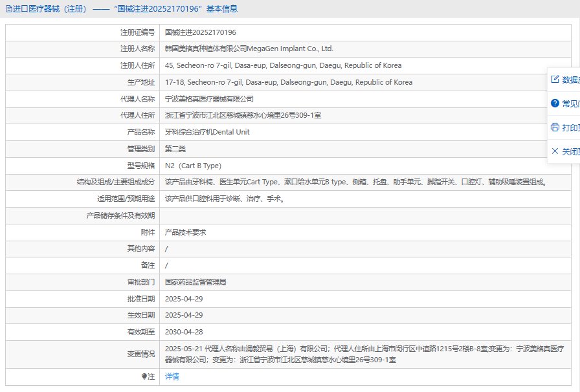Click the 宁波美格真医疗器械有限公司 agent name cell
Image resolution: width=580 pixels, height=392 pixels.
click(x=209, y=99)
